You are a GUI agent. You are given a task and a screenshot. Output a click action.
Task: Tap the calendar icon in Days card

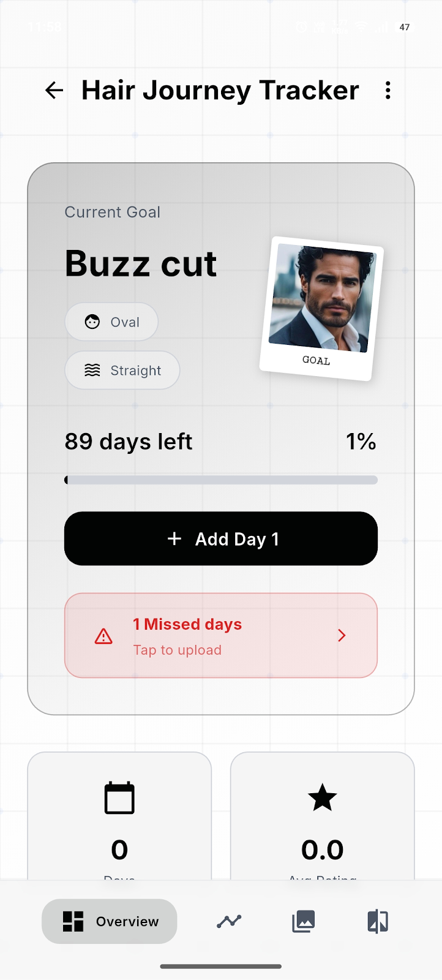(119, 798)
